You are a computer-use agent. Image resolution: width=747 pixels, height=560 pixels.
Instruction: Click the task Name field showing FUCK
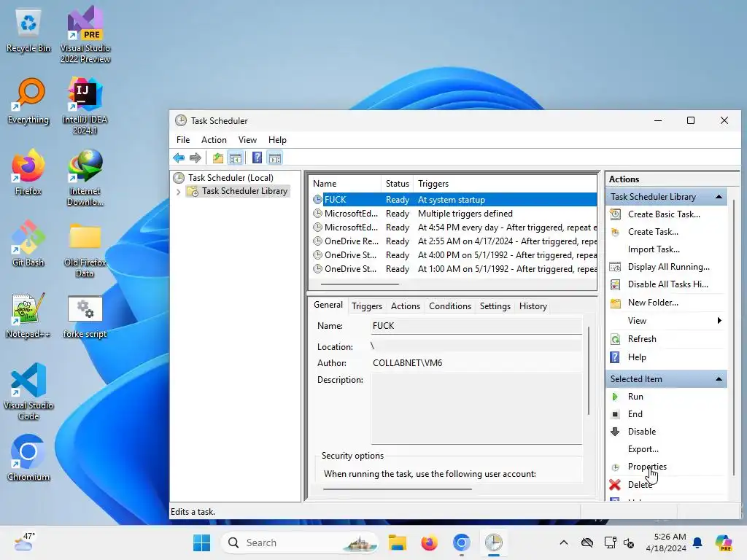click(x=476, y=326)
